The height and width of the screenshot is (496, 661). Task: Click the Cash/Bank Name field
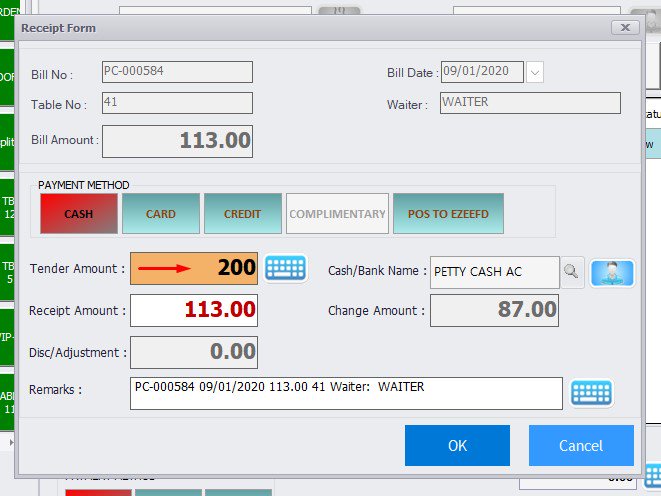(494, 272)
